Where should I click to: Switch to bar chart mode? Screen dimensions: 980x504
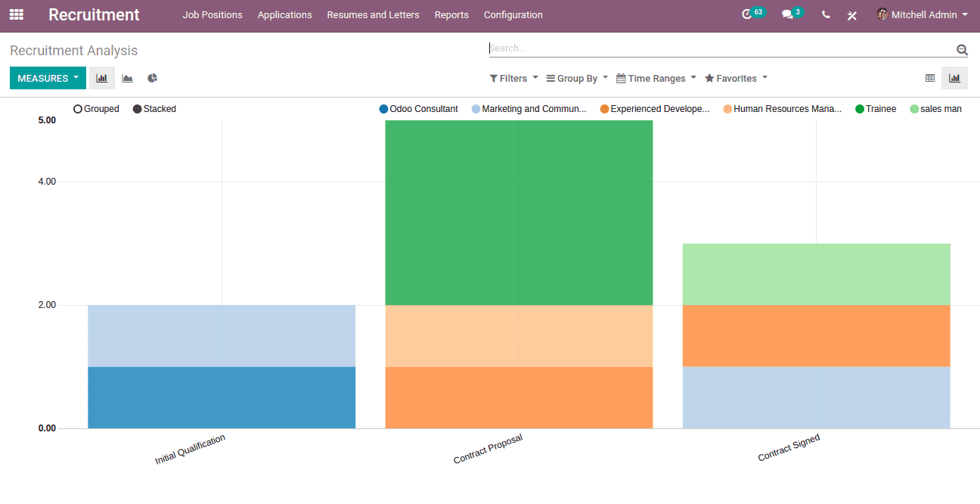[102, 78]
